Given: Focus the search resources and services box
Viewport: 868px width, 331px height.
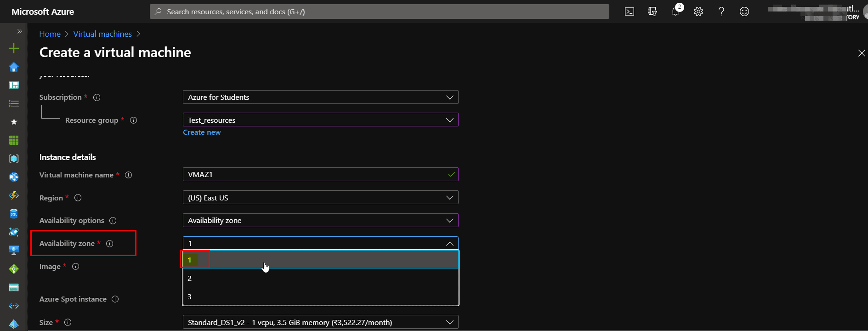Looking at the screenshot, I should (x=380, y=11).
